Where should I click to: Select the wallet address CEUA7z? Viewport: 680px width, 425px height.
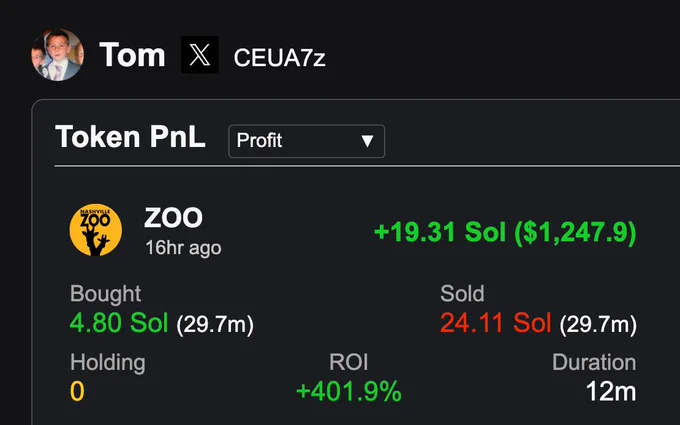(279, 58)
